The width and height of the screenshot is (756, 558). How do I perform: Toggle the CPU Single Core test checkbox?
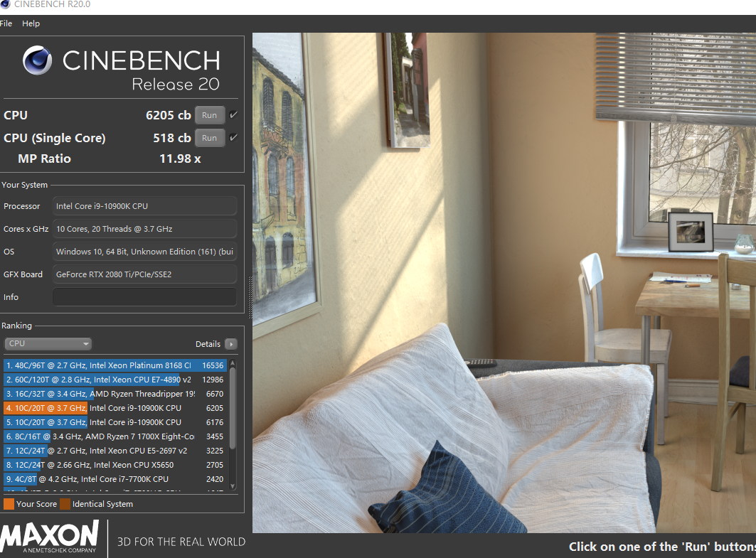[x=233, y=137]
